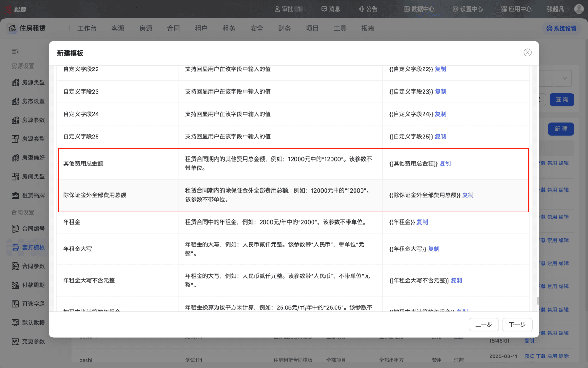Click the 除保证金外全部费用总额 parameter name
The width and height of the screenshot is (588, 368).
(x=95, y=195)
